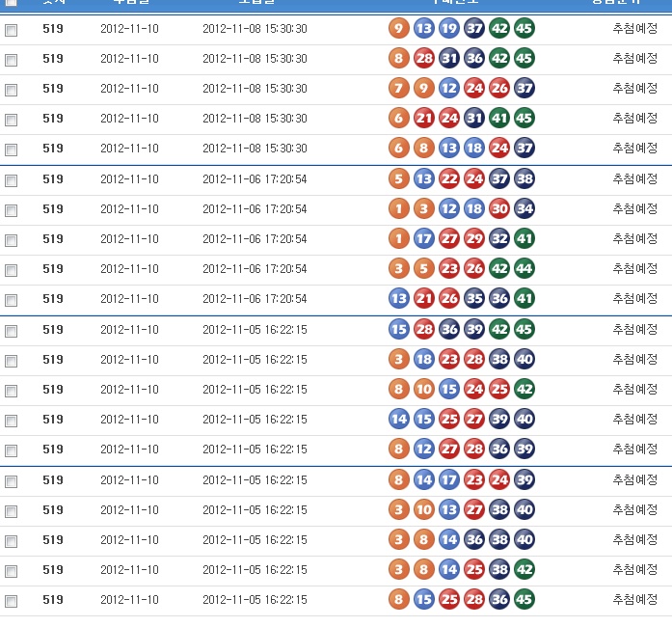Click the red number 30 ball
Screen dimensions: 672x627
[x=498, y=208]
